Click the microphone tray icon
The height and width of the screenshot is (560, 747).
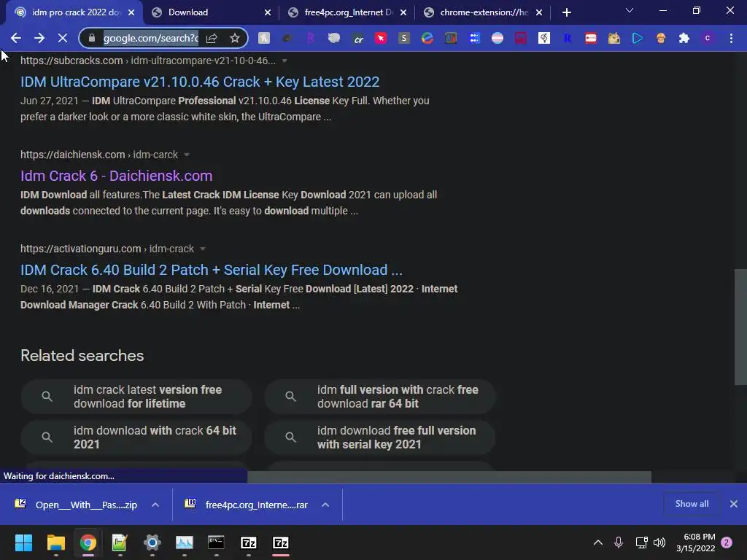point(619,542)
